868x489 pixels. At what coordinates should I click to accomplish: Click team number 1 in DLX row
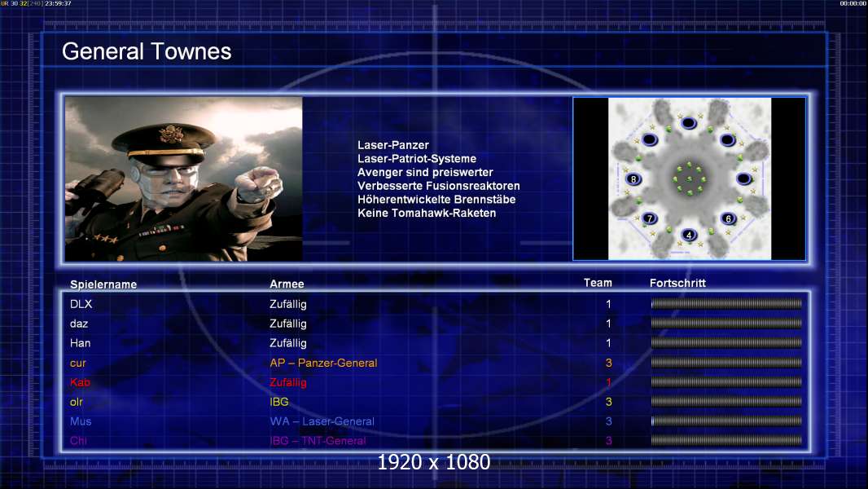[x=608, y=304]
